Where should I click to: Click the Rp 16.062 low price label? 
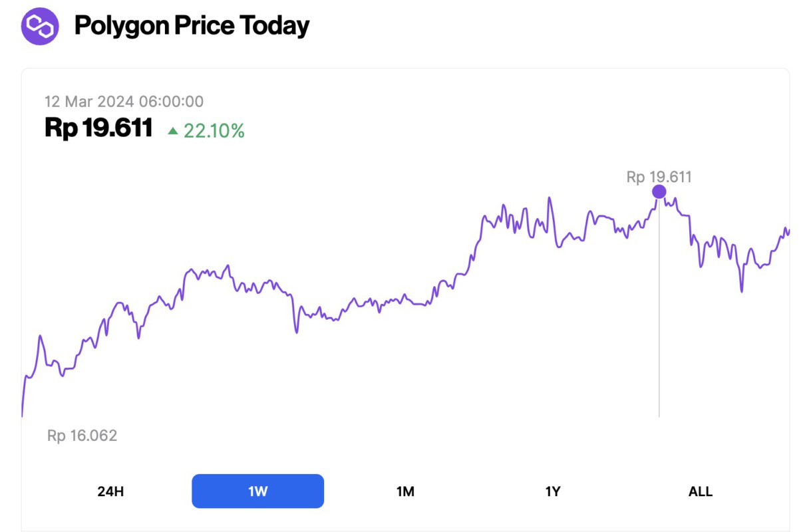coord(82,436)
